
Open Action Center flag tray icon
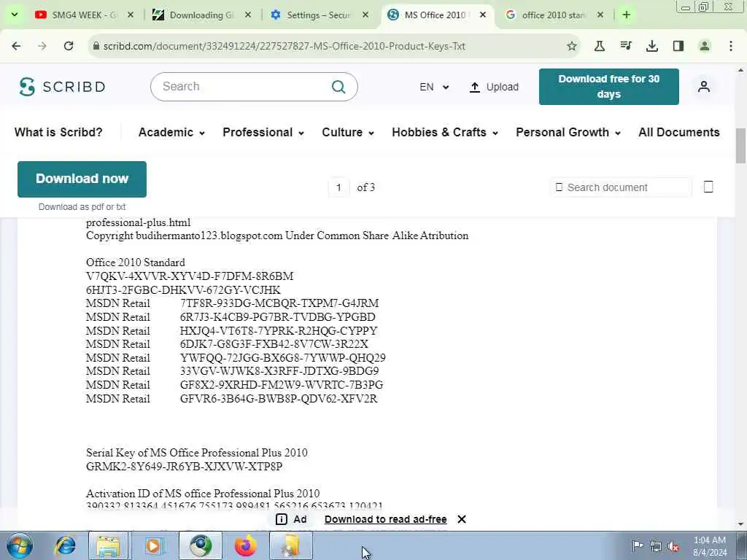637,545
